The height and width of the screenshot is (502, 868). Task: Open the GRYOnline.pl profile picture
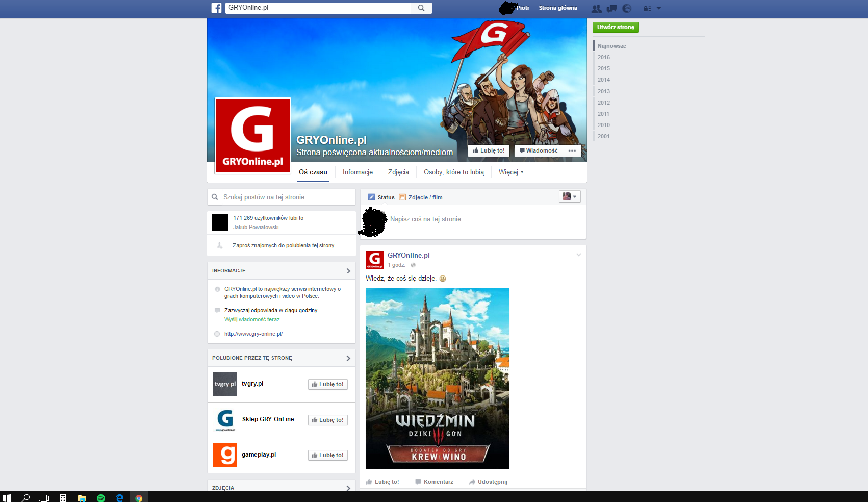(x=253, y=136)
